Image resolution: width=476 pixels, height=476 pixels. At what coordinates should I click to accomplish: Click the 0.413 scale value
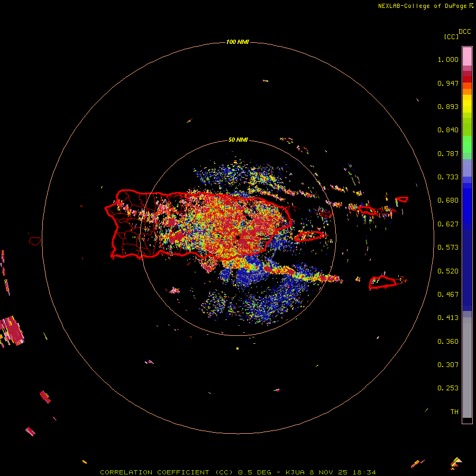pos(448,318)
